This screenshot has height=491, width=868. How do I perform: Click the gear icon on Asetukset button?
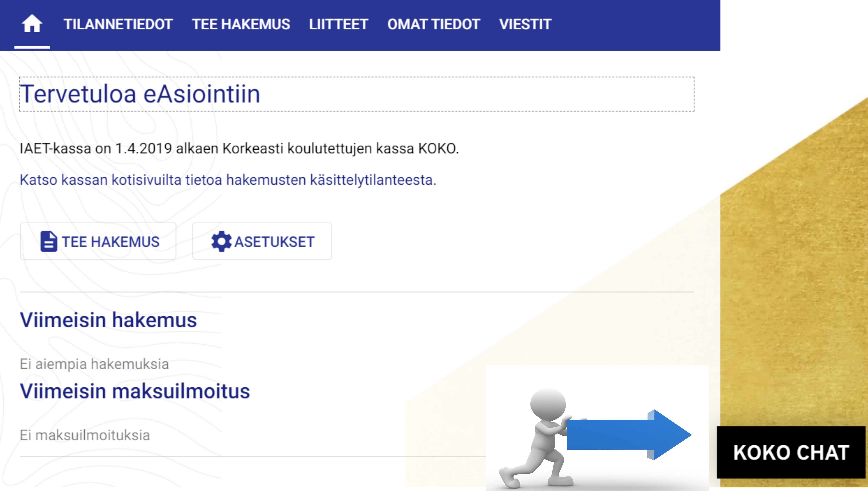pyautogui.click(x=221, y=241)
